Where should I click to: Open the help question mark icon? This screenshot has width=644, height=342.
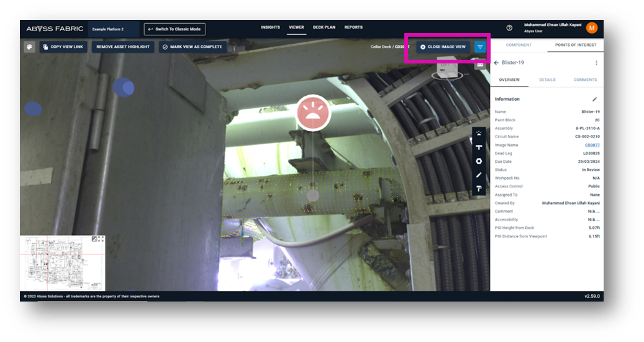coord(509,28)
